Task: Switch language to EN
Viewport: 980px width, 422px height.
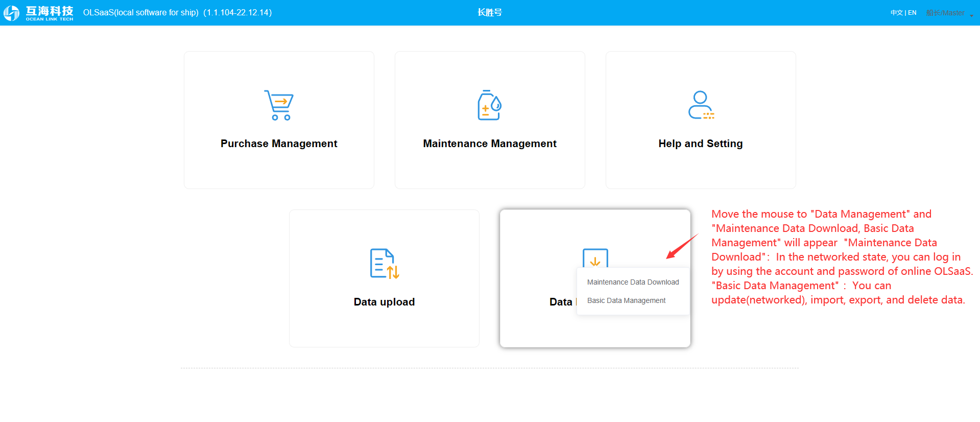Action: pos(912,13)
